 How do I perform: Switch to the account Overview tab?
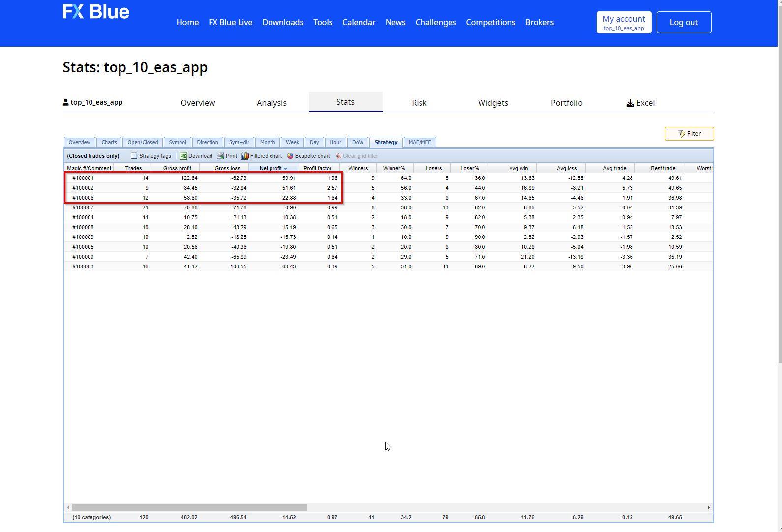click(198, 103)
